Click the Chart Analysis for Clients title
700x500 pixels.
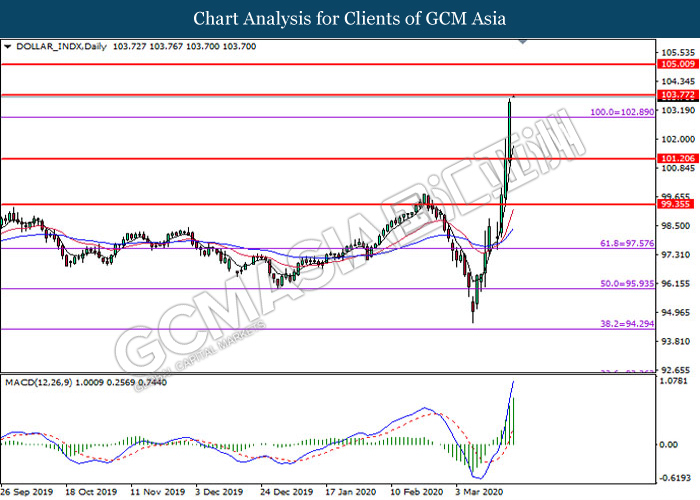click(350, 19)
